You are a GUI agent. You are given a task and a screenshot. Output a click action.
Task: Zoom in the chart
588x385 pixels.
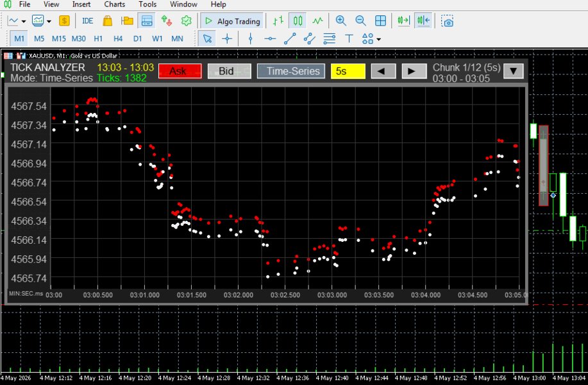pos(341,21)
